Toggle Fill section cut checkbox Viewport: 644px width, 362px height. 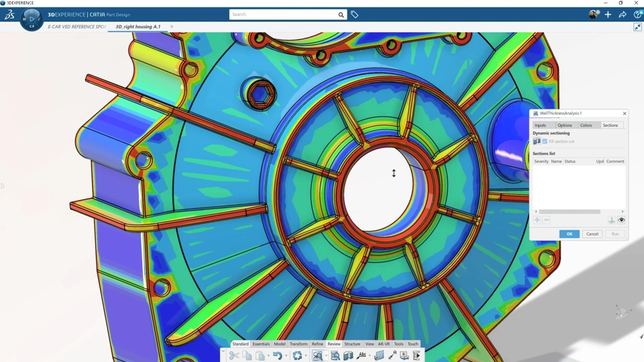pos(545,142)
